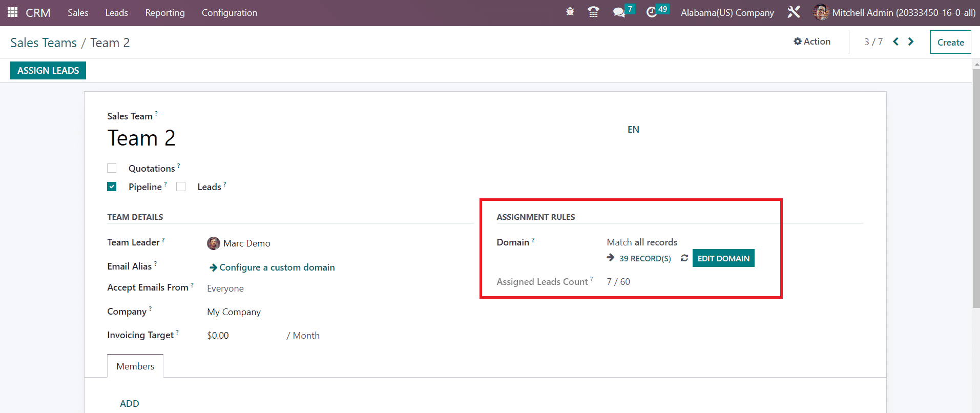Open the Alabama(US) Company switcher

[727, 13]
